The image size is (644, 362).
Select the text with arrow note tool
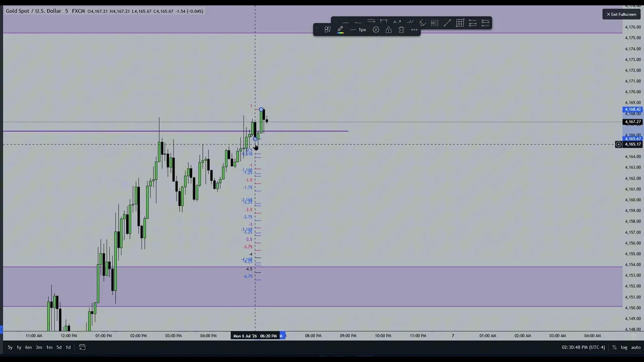coord(397,23)
